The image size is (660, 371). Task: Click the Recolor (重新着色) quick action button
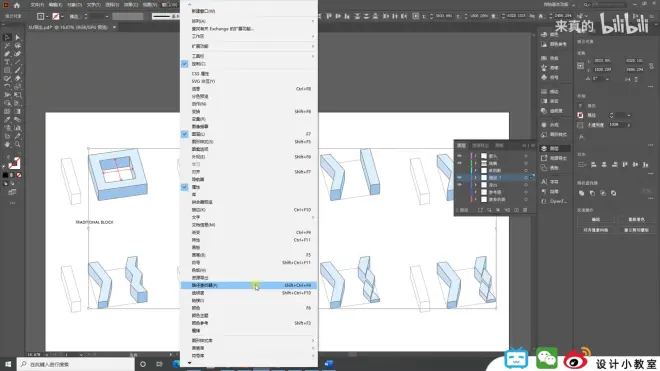coord(636,219)
